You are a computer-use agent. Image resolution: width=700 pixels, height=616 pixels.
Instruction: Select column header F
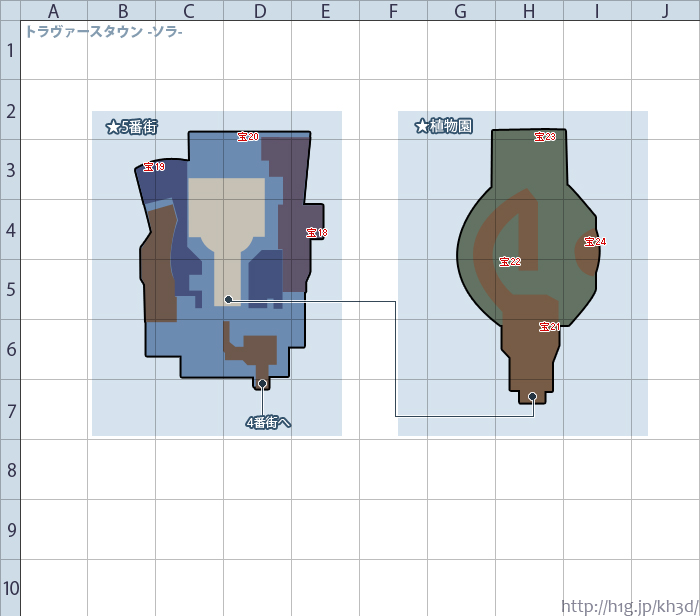pyautogui.click(x=392, y=10)
